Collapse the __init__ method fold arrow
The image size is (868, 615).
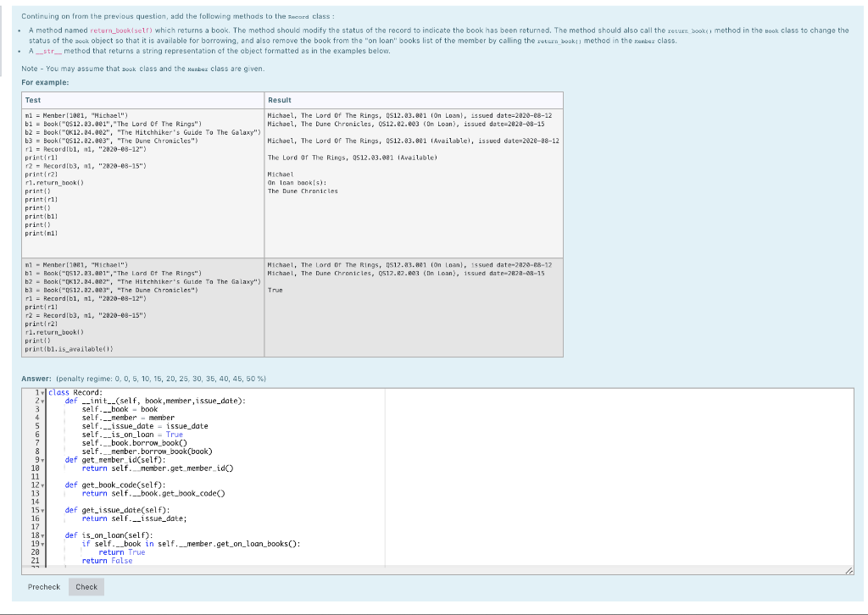[x=43, y=402]
